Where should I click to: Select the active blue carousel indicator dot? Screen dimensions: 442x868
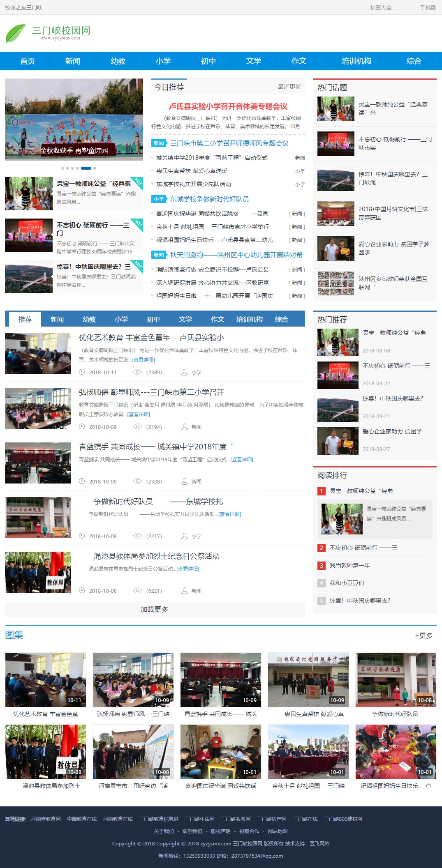coord(86,168)
